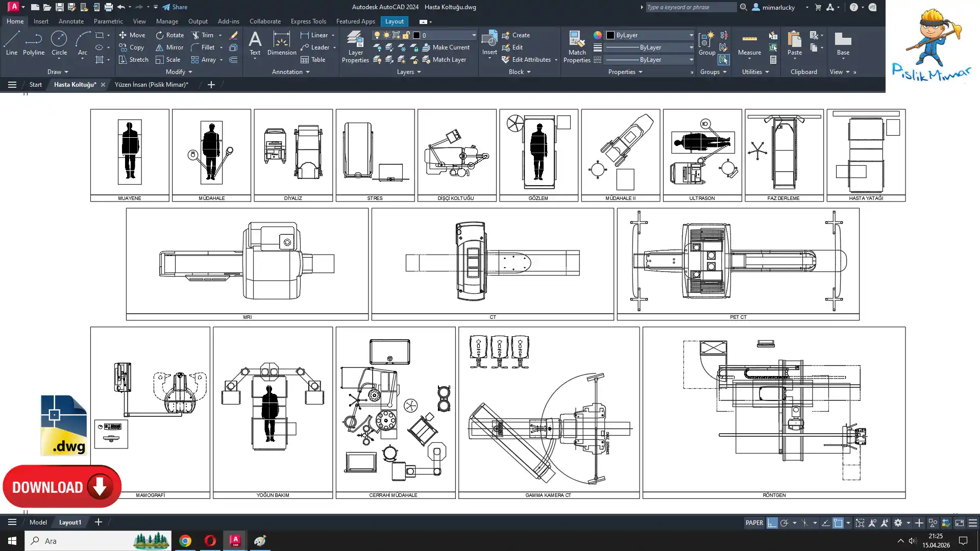Switch to the Annotate ribbon tab
The width and height of the screenshot is (980, 551).
[x=71, y=21]
